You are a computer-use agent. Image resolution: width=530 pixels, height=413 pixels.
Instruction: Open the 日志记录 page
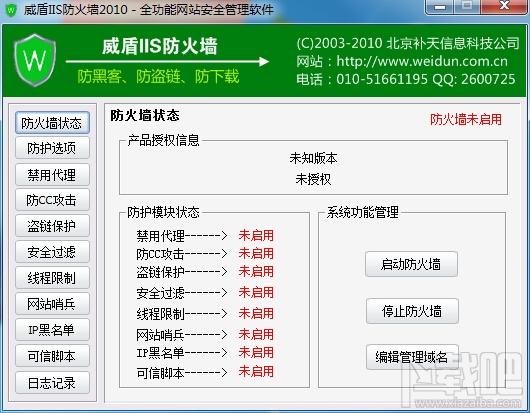click(x=52, y=383)
